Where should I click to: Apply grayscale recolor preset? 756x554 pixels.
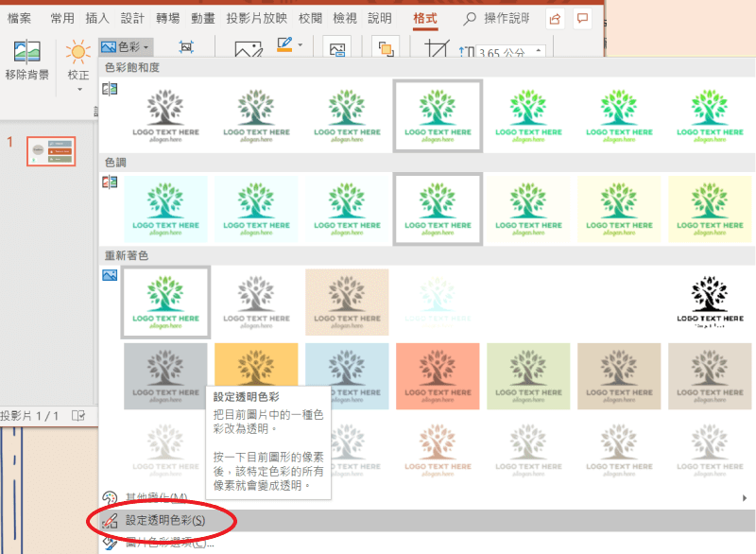256,302
